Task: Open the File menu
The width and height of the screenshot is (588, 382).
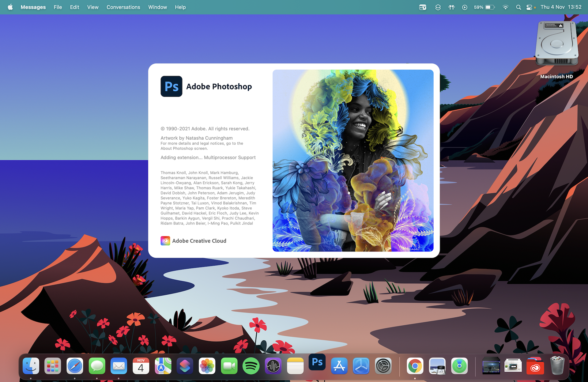Action: coord(58,7)
